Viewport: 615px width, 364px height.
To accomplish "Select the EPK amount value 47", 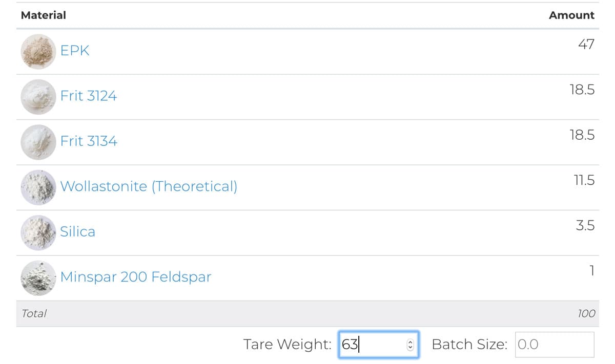I will point(586,45).
